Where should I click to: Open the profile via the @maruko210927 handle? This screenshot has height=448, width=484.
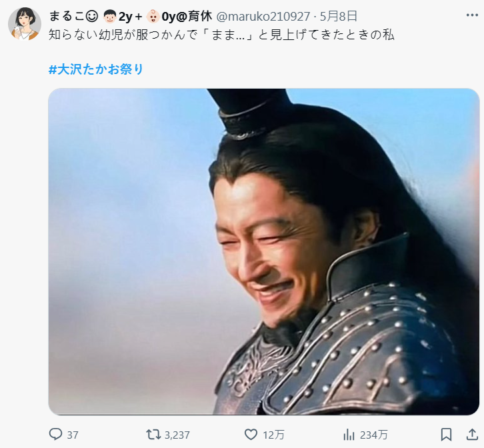263,17
